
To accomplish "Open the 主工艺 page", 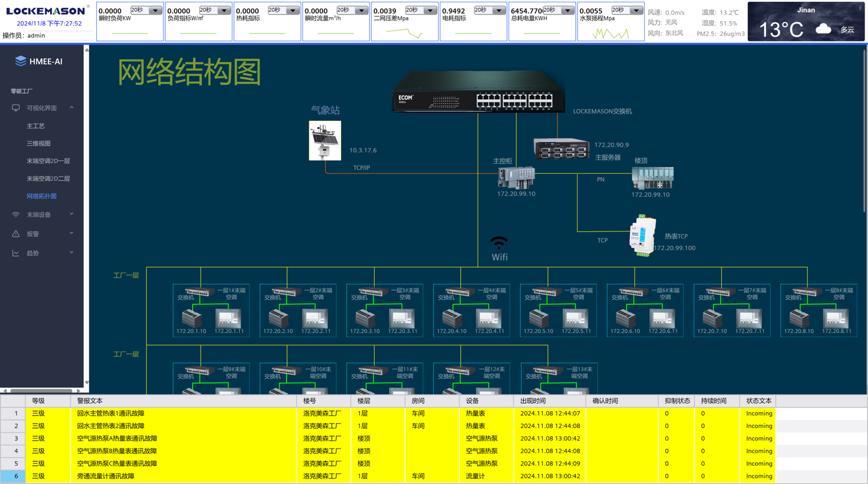I will click(x=35, y=126).
